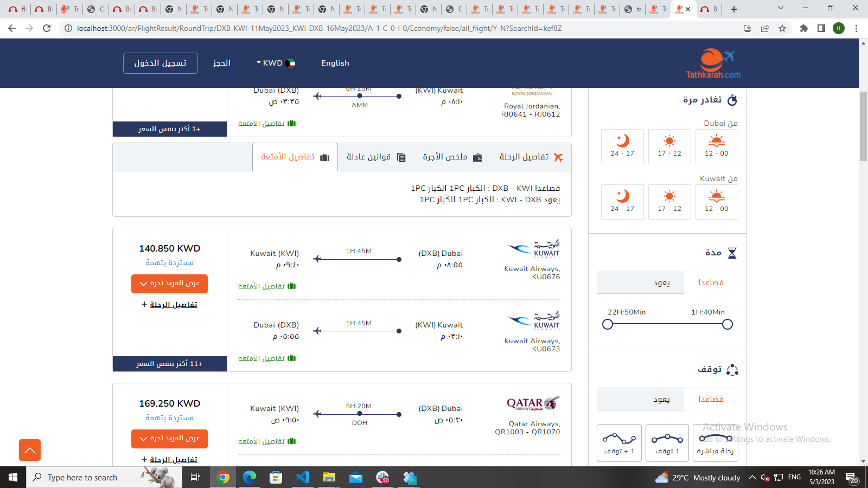Open the KWD currency dropdown

(276, 63)
